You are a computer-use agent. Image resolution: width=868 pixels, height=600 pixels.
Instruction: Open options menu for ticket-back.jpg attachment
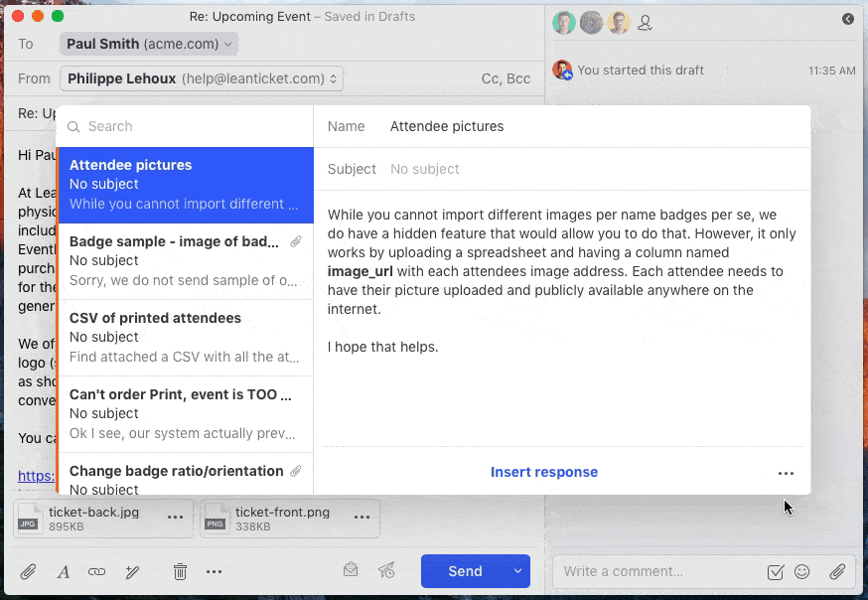[x=175, y=518]
